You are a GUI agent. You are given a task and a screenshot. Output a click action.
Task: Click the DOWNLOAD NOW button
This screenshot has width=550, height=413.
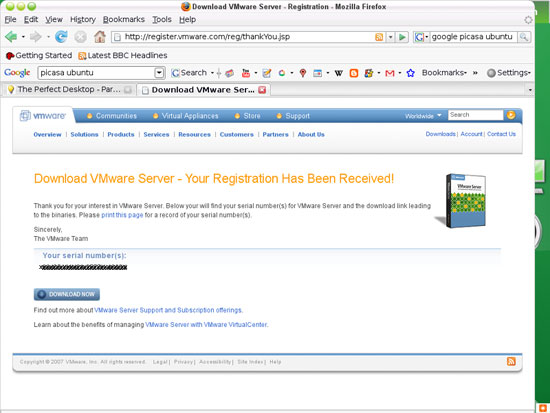pyautogui.click(x=67, y=294)
